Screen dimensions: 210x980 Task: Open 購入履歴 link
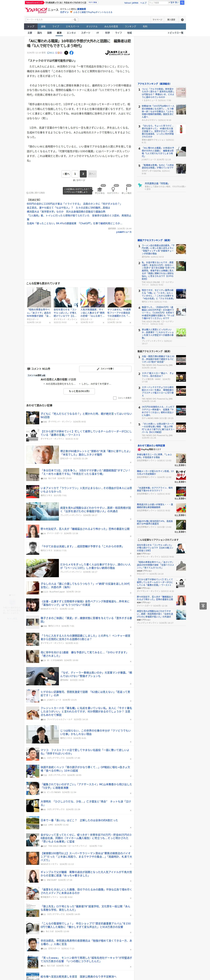point(171,19)
